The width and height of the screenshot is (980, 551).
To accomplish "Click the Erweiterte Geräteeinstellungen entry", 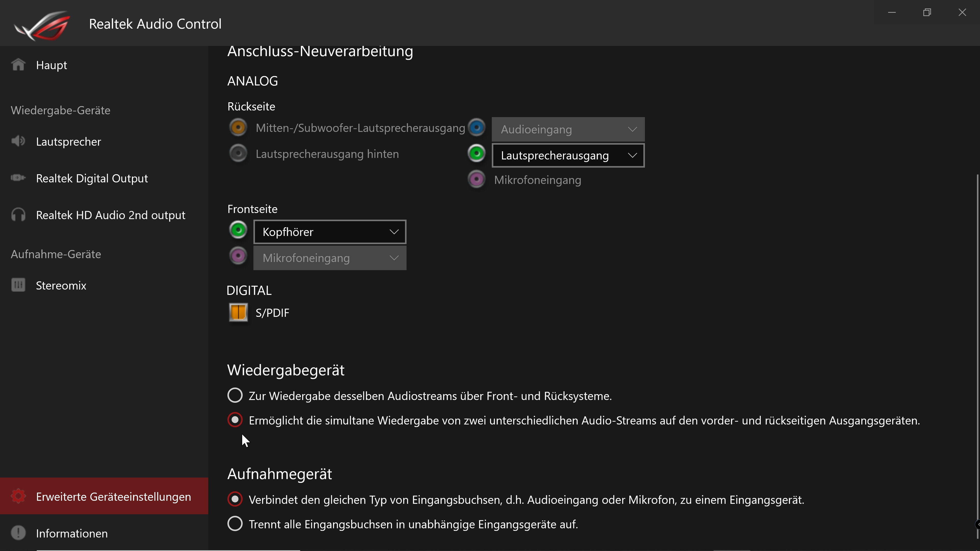I will tap(114, 496).
